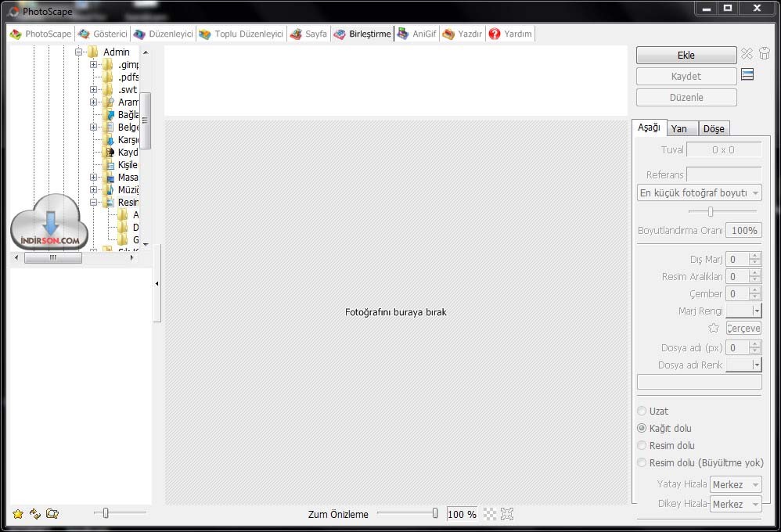The image size is (781, 532).
Task: Open the Yardım help tab
Action: coord(510,34)
